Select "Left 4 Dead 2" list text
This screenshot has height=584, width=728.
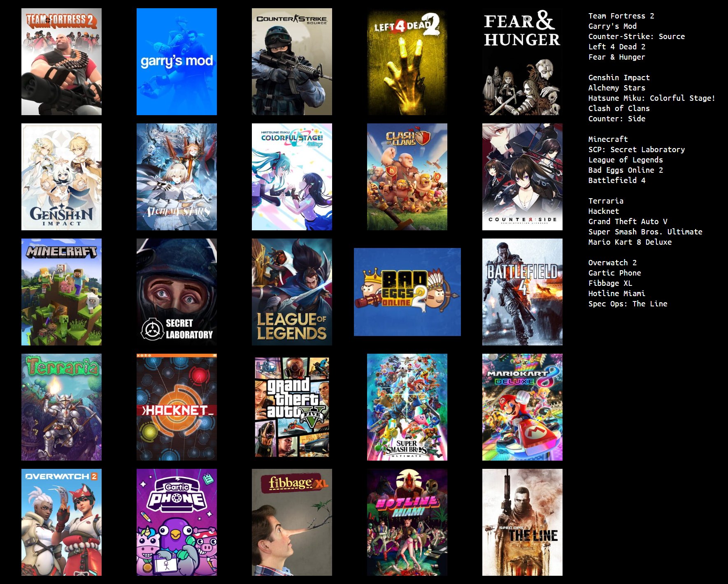(x=617, y=47)
